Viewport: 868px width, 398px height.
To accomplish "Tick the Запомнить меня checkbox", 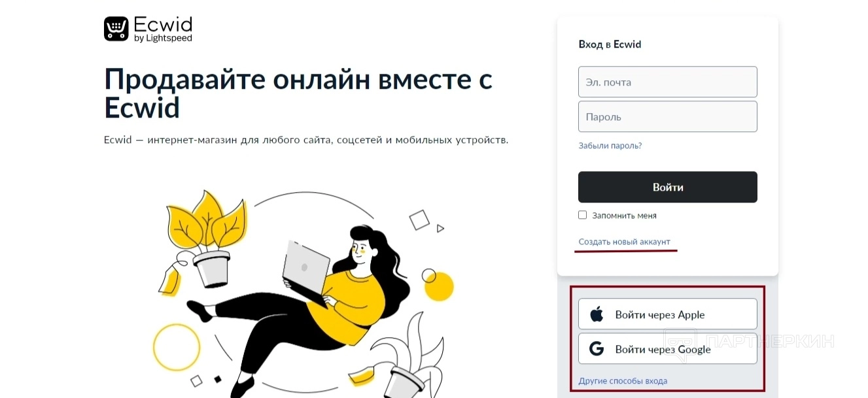I will pos(583,215).
